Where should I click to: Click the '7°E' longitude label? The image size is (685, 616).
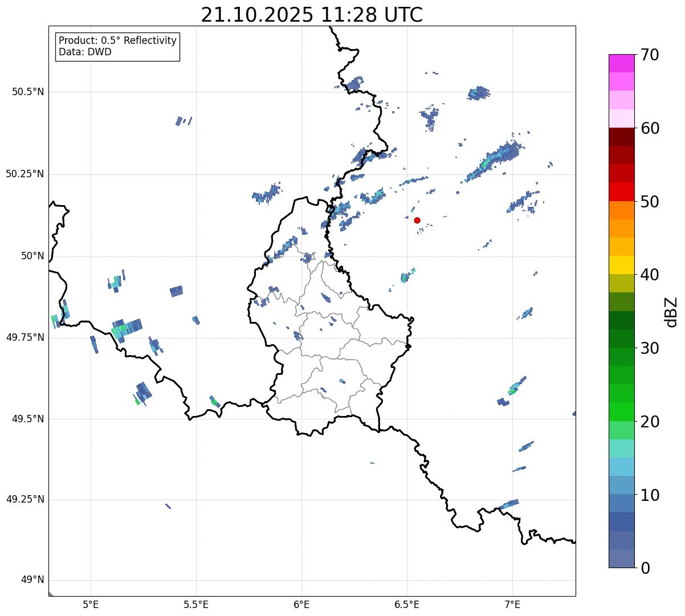[512, 605]
